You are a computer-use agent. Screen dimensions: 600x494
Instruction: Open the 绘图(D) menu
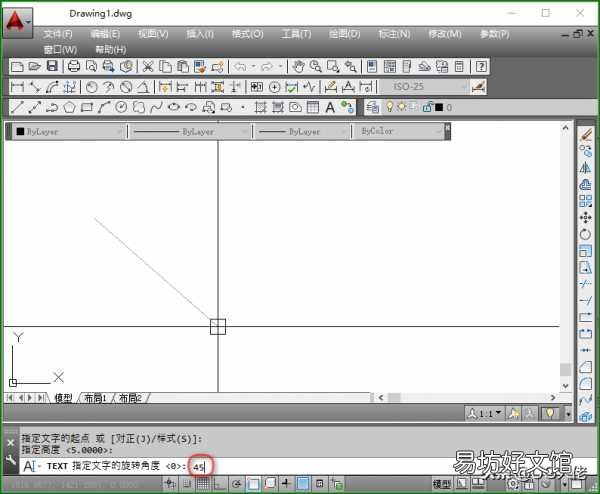coord(344,34)
